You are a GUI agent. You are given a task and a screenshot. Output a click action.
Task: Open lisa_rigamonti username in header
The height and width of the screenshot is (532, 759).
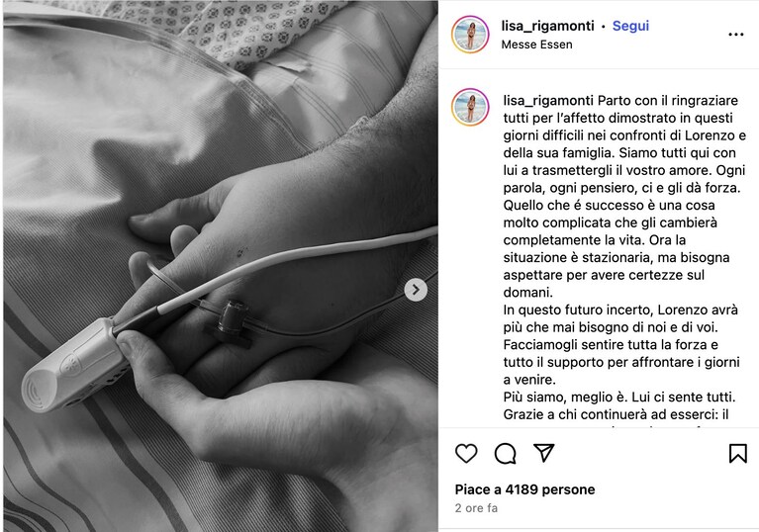pyautogui.click(x=547, y=26)
